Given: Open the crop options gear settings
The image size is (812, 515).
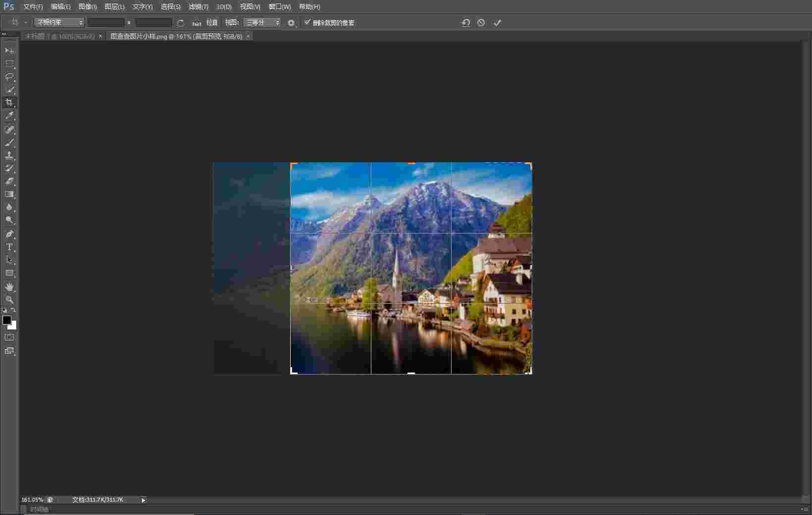Looking at the screenshot, I should tap(292, 23).
